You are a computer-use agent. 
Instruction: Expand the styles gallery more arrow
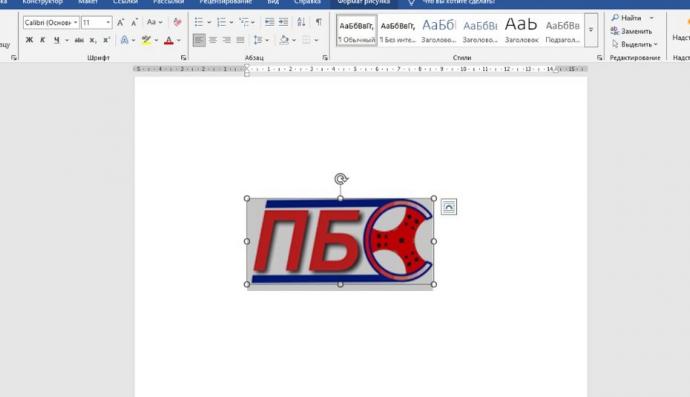click(x=591, y=30)
